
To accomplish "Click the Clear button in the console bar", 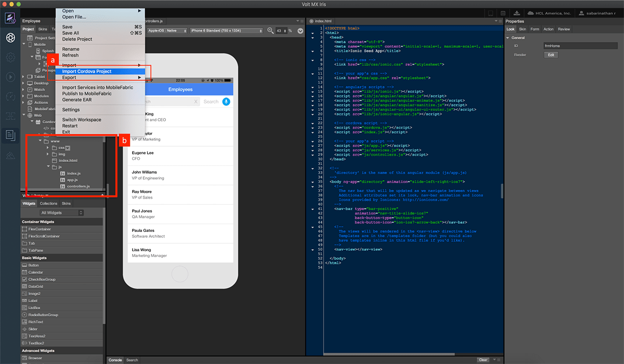I will 483,359.
